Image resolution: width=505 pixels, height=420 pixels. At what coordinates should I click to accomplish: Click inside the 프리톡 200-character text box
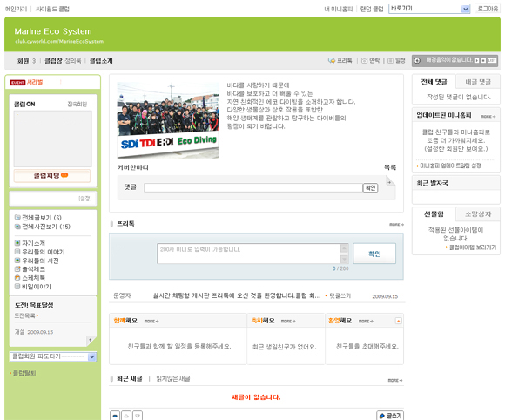[x=249, y=254]
